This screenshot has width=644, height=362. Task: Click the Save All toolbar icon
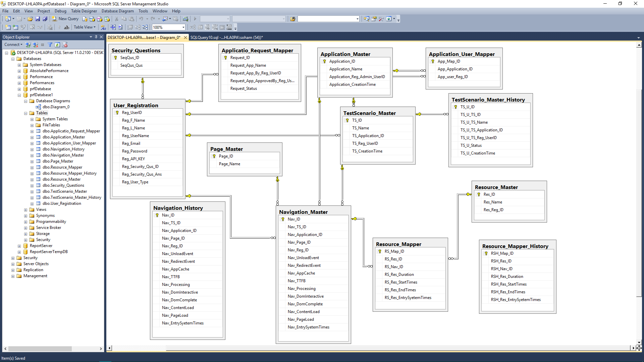[x=45, y=19]
